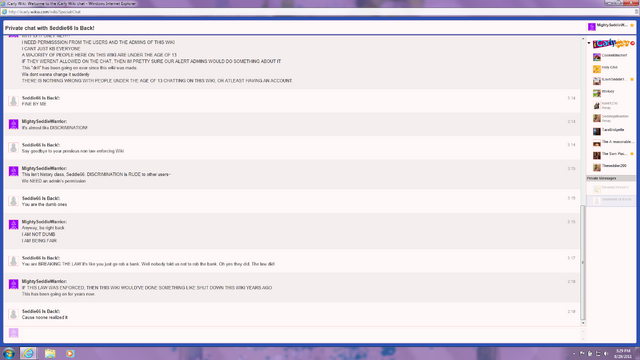Open MightySeddieWarrior's profile entry at top right
Image resolution: width=640 pixels, height=360 pixels.
pos(611,27)
